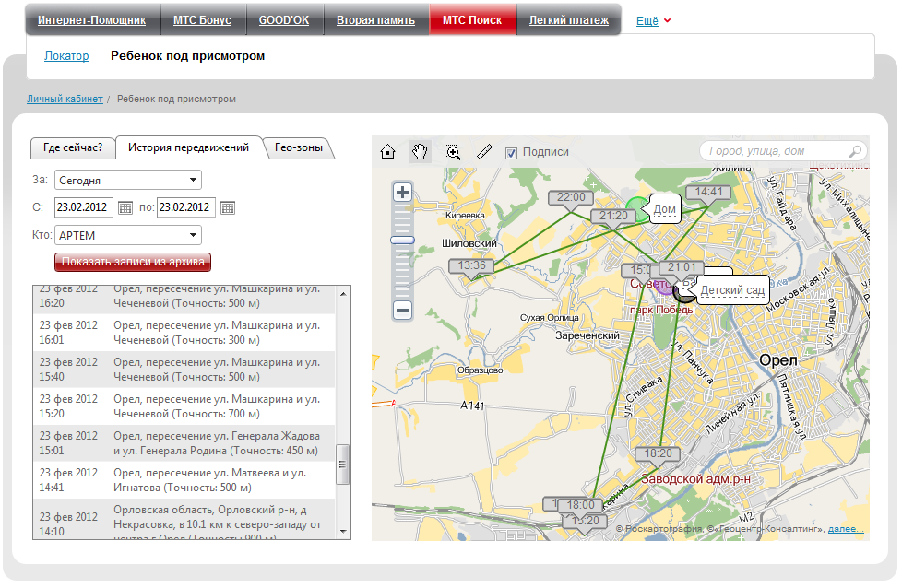Select the 14:10 Некрасовка entry
The image size is (902, 588).
pyautogui.click(x=184, y=519)
